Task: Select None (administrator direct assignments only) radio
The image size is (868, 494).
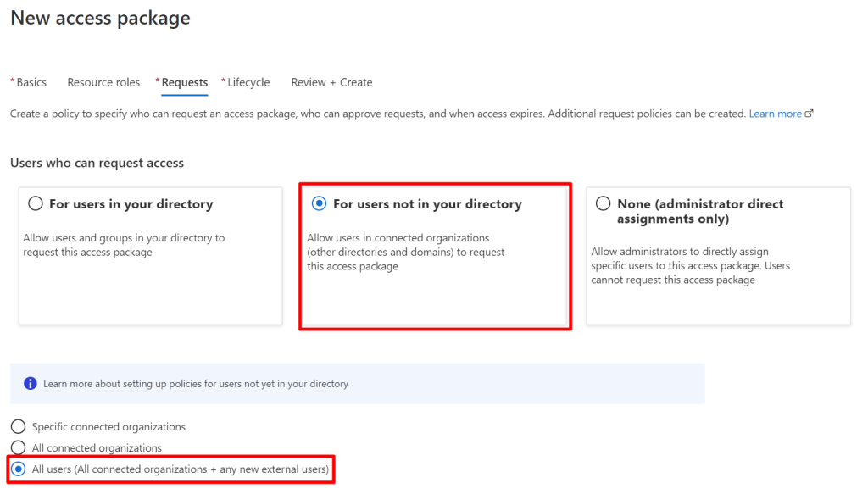Action: [603, 203]
